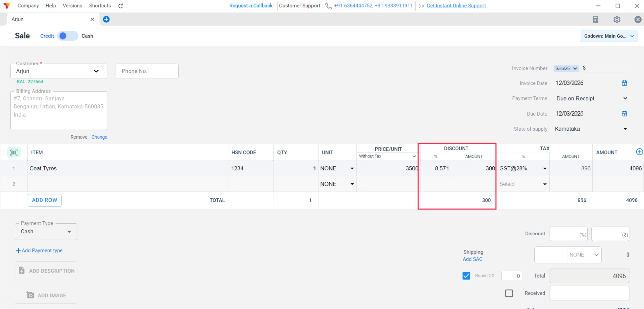
Task: Click the add column plus icon on table
Action: (639, 152)
